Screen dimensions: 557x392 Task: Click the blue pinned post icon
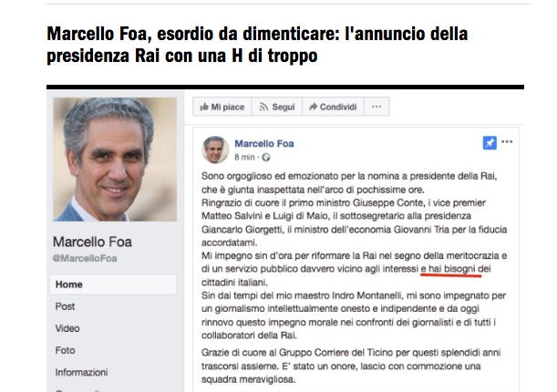(x=490, y=143)
